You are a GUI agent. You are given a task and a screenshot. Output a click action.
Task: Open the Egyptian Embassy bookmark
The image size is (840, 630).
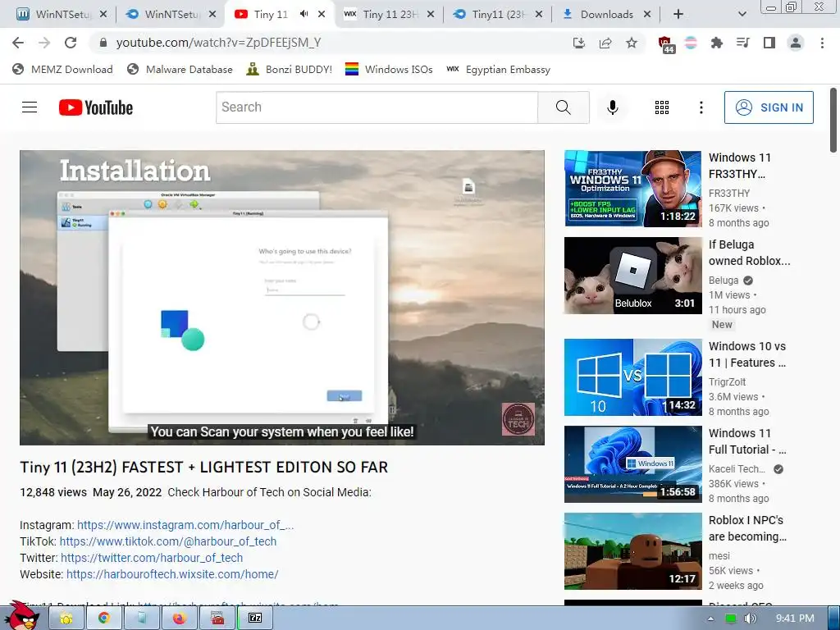(x=498, y=69)
